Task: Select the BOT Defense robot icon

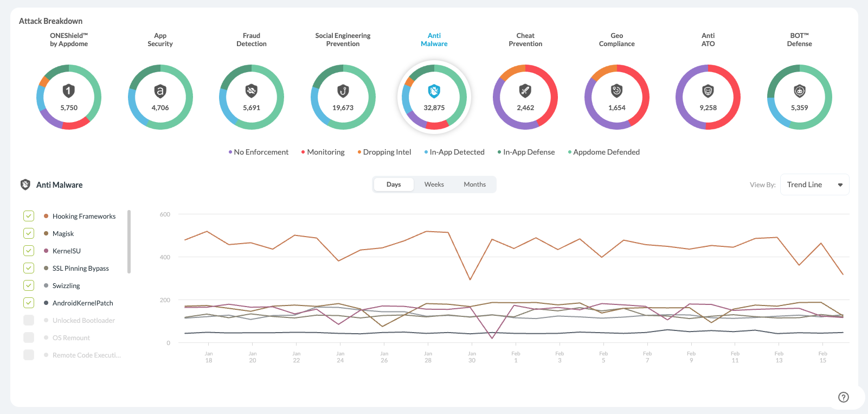Action: (799, 91)
